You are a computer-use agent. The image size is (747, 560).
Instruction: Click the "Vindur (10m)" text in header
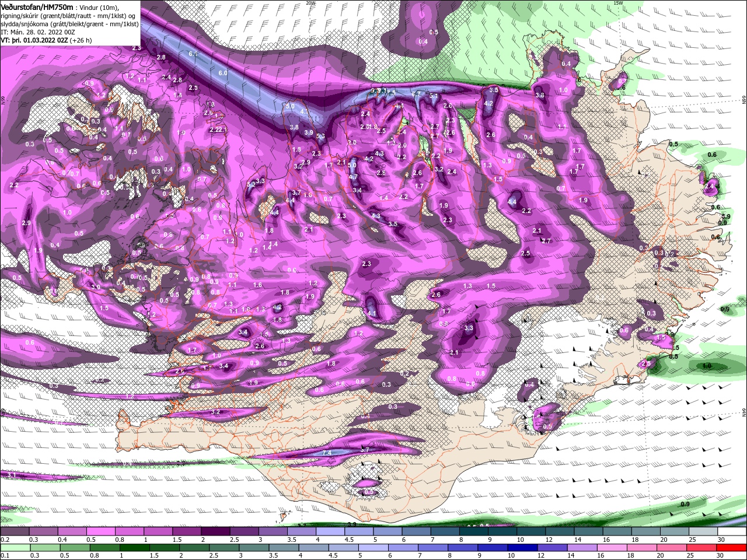coord(98,8)
